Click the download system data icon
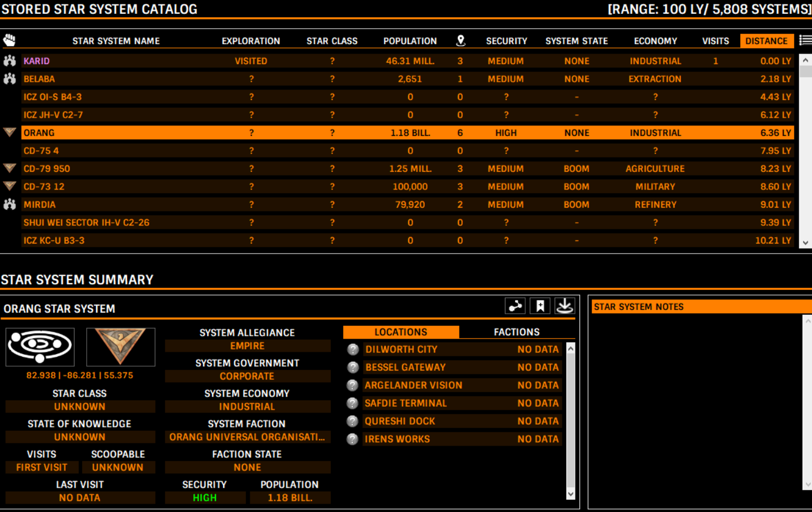Viewport: 812px width, 512px height. [x=565, y=306]
